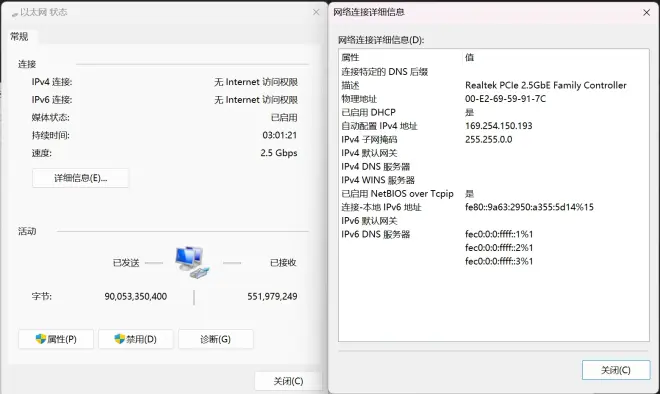
Task: Click the sent bytes 90,053,350,400
Action: click(x=136, y=296)
